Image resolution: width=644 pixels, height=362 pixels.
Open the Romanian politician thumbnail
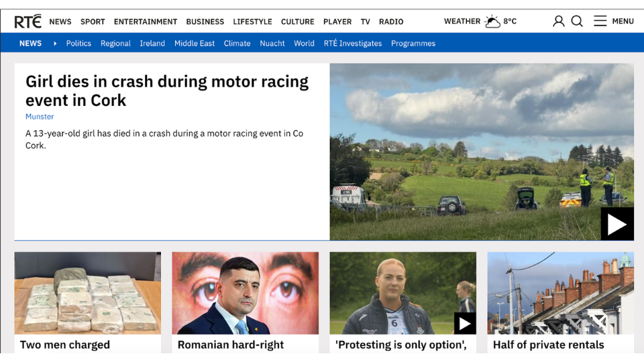click(246, 293)
